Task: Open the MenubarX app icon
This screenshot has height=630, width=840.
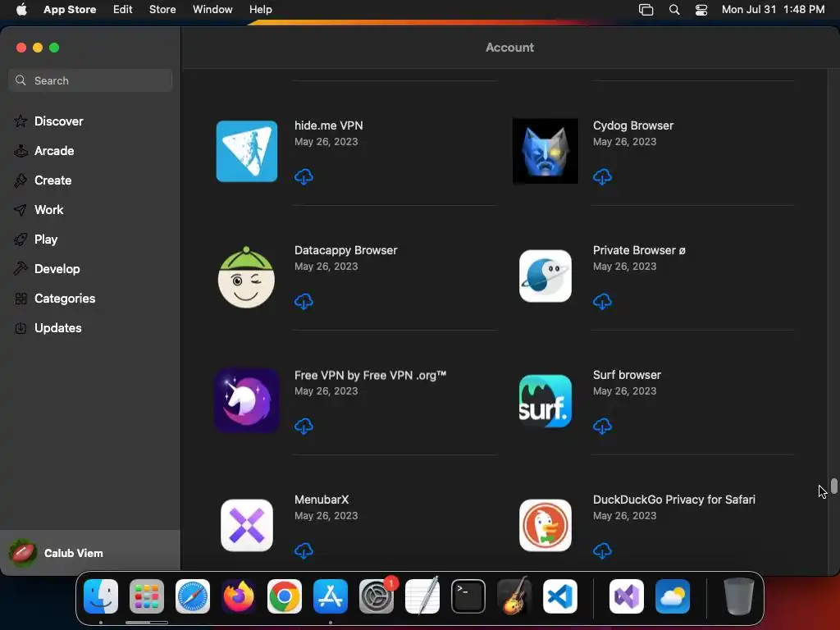Action: click(247, 526)
